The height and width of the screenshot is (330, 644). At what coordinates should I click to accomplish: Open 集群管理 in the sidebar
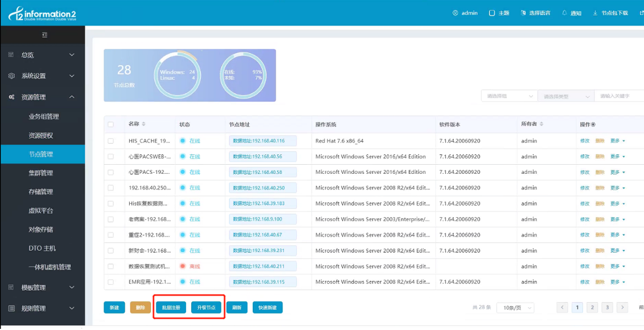coord(40,173)
